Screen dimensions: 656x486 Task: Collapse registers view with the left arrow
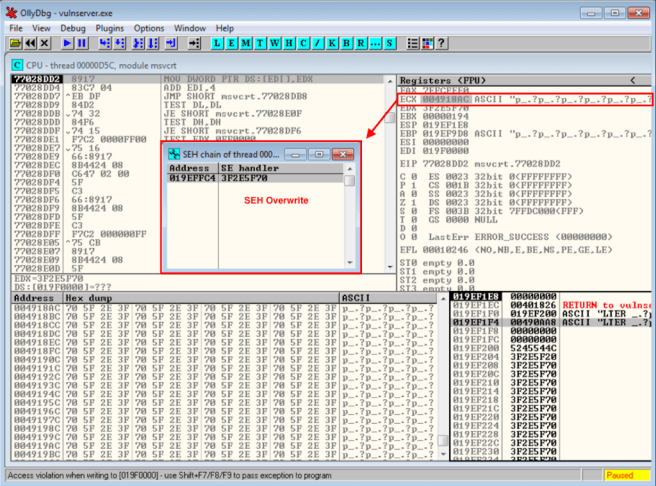(x=632, y=80)
